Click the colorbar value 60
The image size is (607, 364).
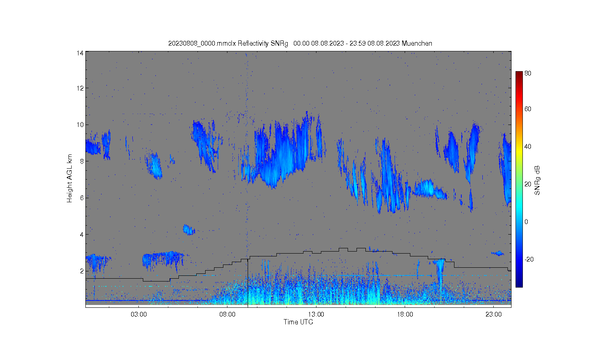tap(528, 109)
